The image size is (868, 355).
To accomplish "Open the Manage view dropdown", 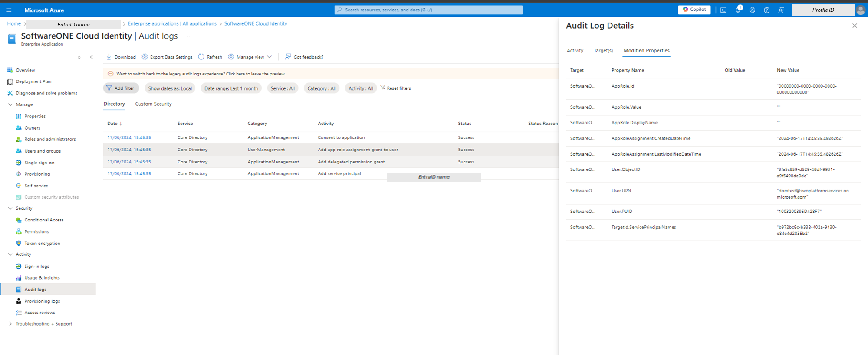I will tap(250, 57).
